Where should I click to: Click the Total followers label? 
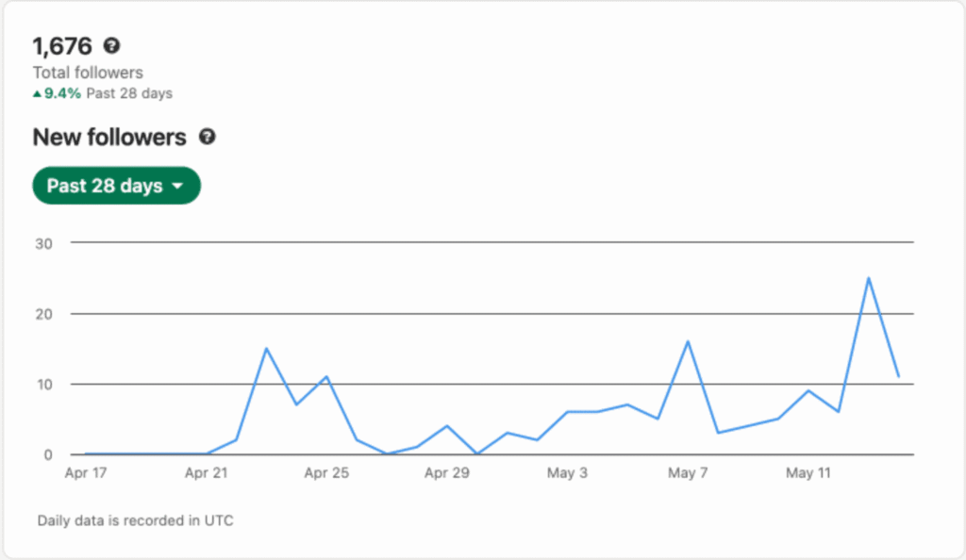pos(88,73)
